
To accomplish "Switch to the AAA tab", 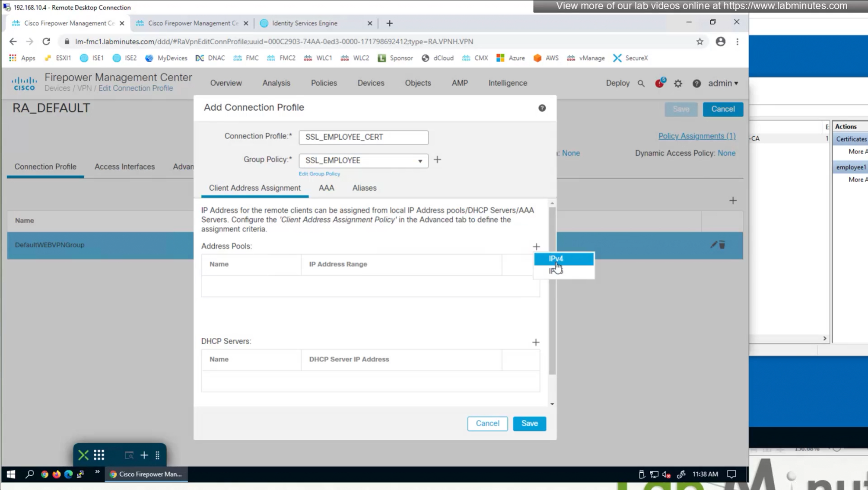I will [326, 188].
